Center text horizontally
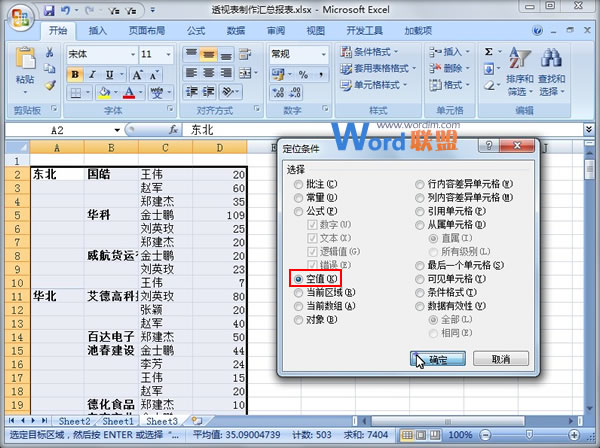This screenshot has width=600, height=448. [208, 73]
